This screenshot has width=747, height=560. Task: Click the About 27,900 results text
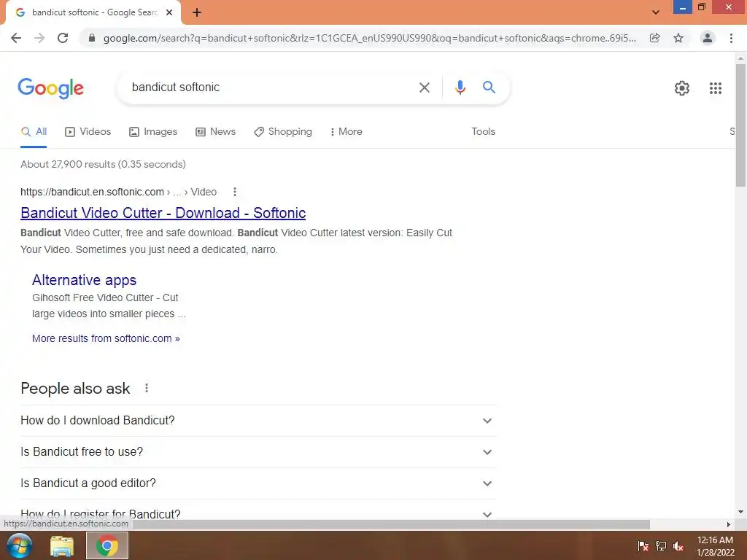coord(103,164)
